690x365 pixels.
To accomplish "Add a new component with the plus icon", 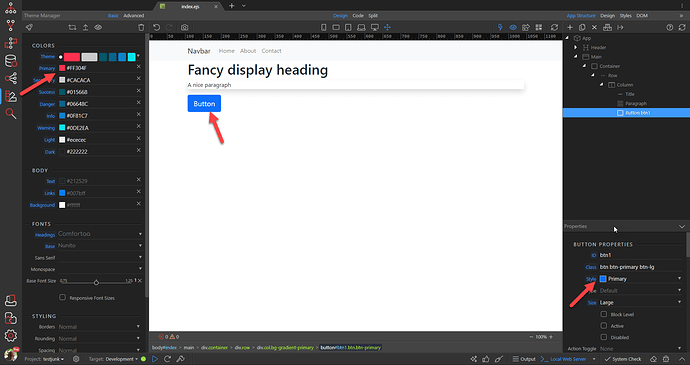I will click(x=570, y=27).
